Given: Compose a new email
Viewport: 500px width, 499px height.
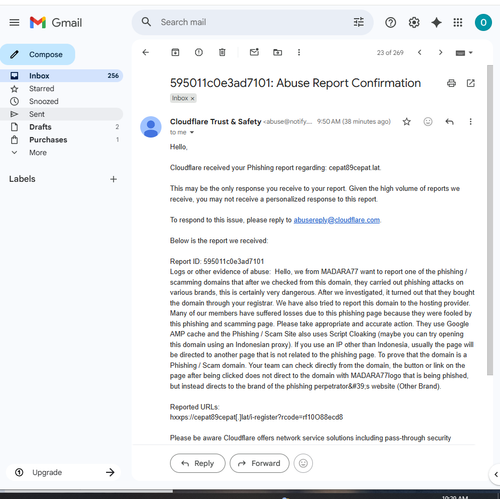Looking at the screenshot, I should point(38,54).
